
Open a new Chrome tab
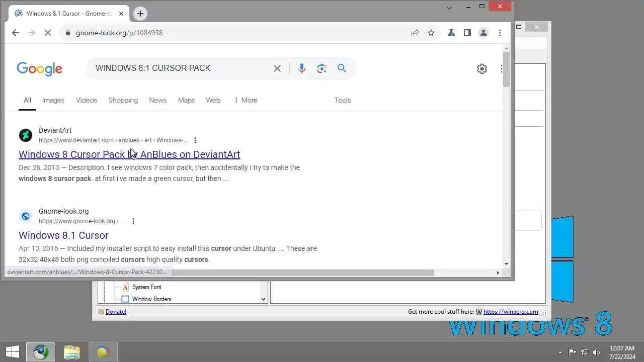coord(140,14)
